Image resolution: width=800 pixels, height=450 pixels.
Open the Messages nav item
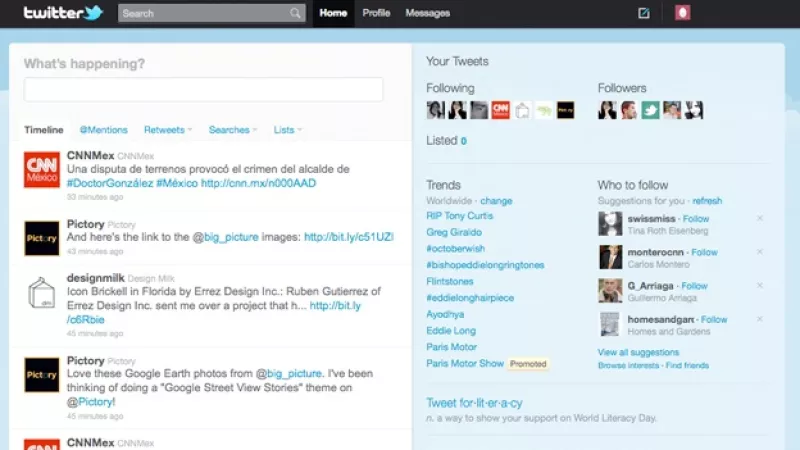pyautogui.click(x=428, y=13)
